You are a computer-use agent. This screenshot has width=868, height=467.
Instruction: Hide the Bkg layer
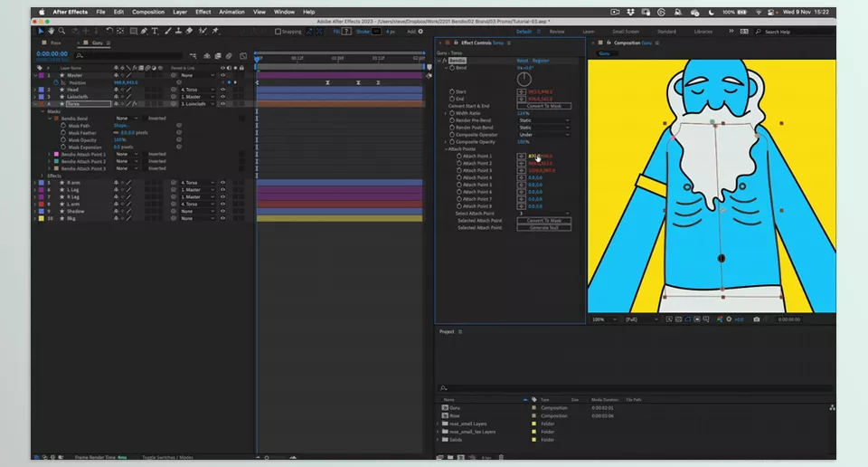click(223, 219)
